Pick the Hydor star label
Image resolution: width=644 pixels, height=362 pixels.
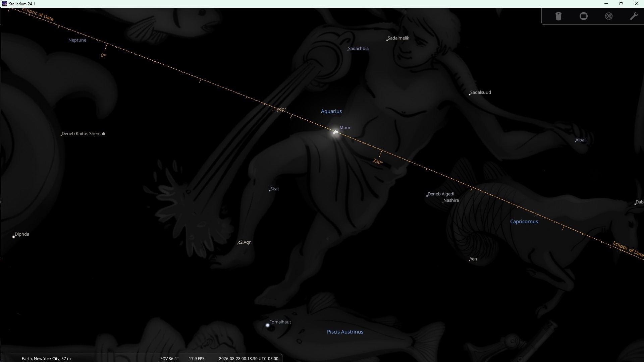point(280,109)
